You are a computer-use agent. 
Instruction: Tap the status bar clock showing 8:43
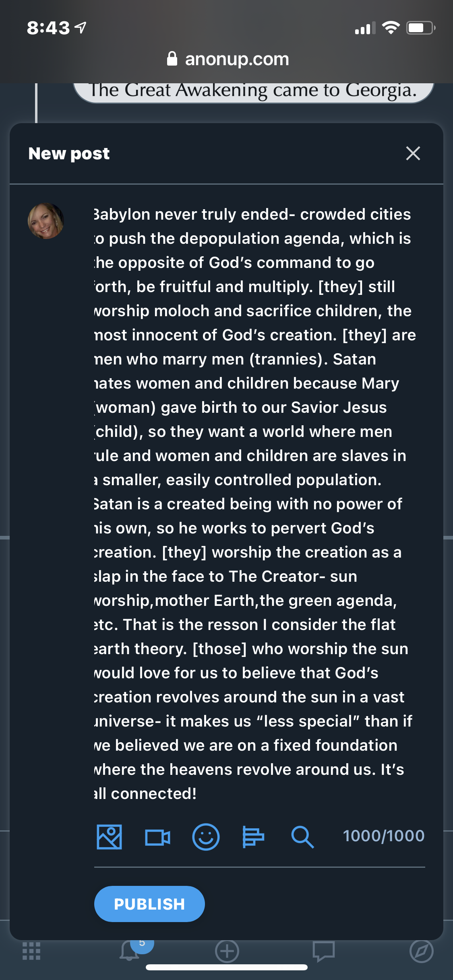(48, 28)
